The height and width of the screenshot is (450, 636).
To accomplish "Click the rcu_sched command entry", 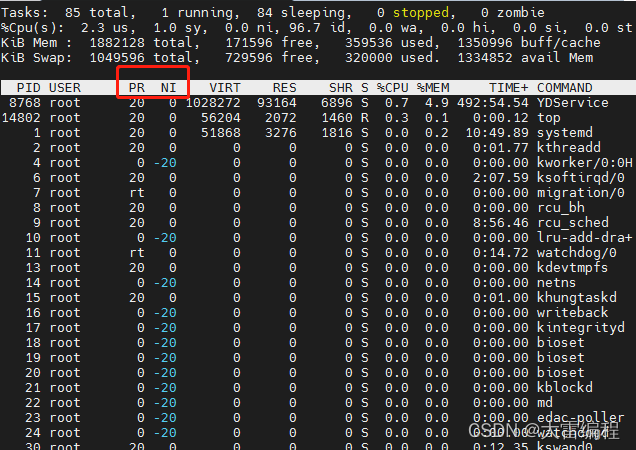I will tap(573, 223).
